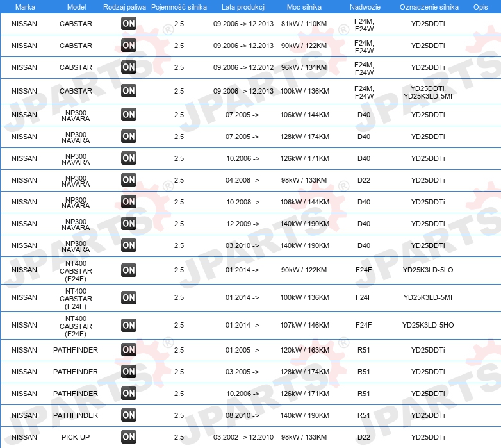The height and width of the screenshot is (448, 501).
Task: Select NT400 CABSTAR (F24F) model in 107kW row
Action: click(76, 326)
